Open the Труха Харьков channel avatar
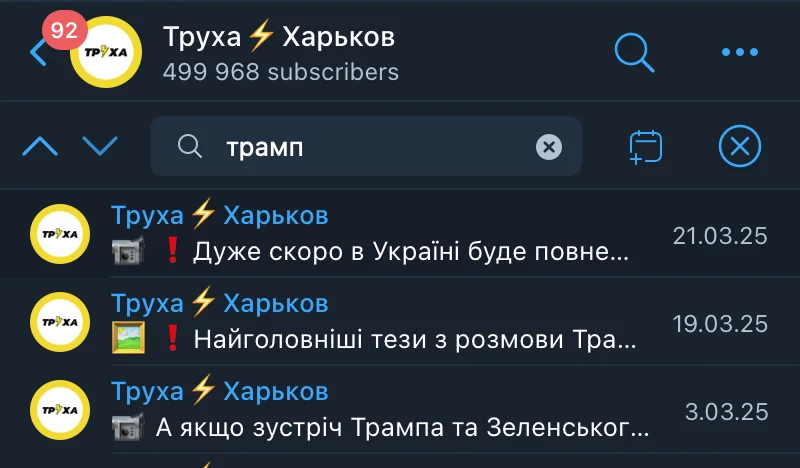Image resolution: width=800 pixels, height=468 pixels. [x=106, y=52]
